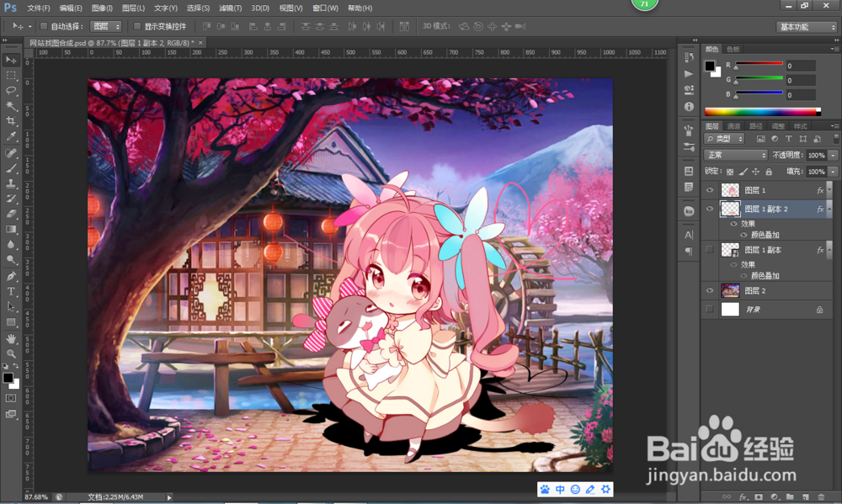Collapse effects of 图层 1 副本
The image size is (842, 504).
click(x=829, y=250)
